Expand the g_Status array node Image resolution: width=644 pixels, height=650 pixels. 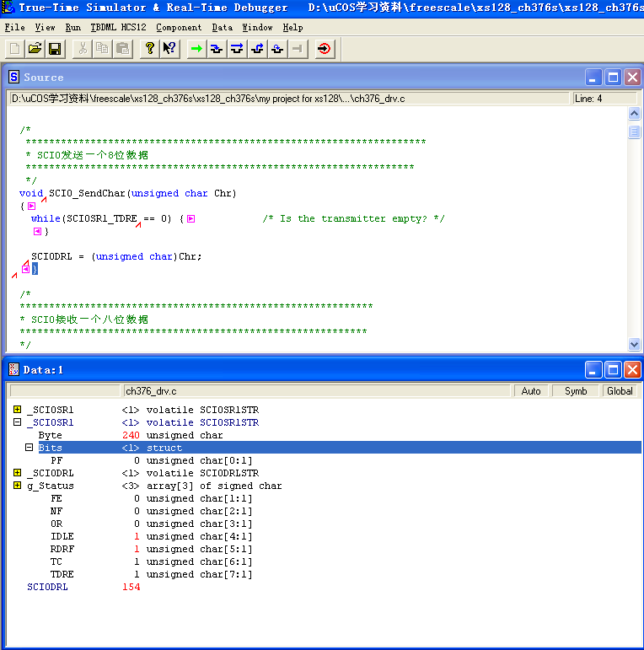coord(18,485)
